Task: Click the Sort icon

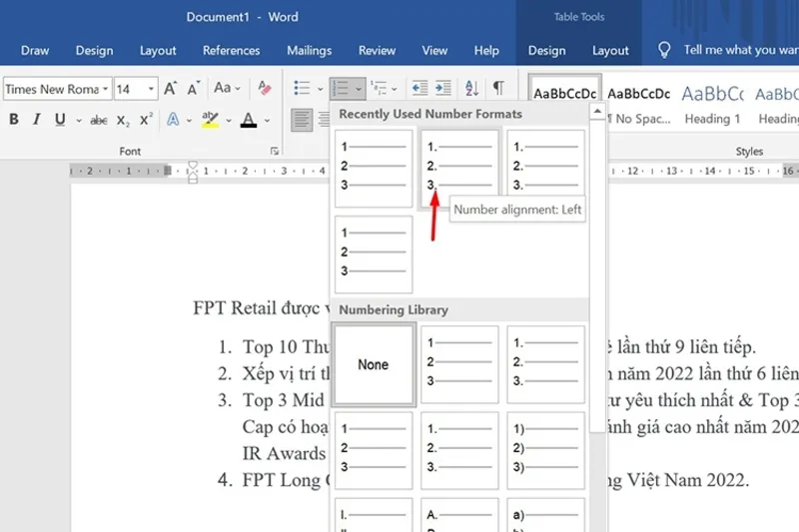Action: 470,89
